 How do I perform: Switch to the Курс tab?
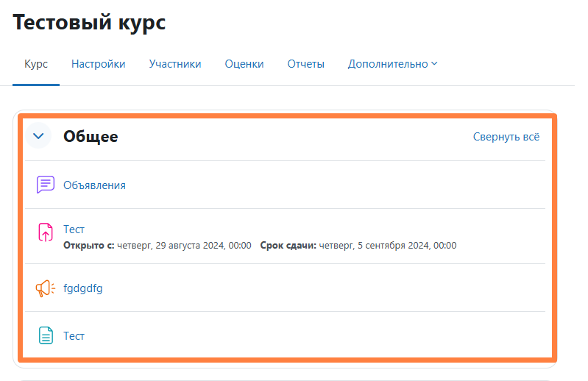click(x=36, y=64)
